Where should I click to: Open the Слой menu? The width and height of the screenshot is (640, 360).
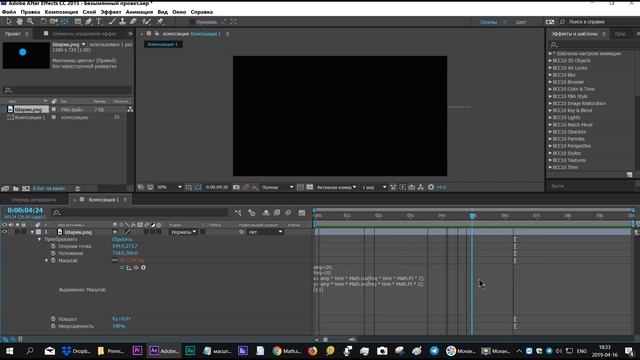pyautogui.click(x=89, y=12)
